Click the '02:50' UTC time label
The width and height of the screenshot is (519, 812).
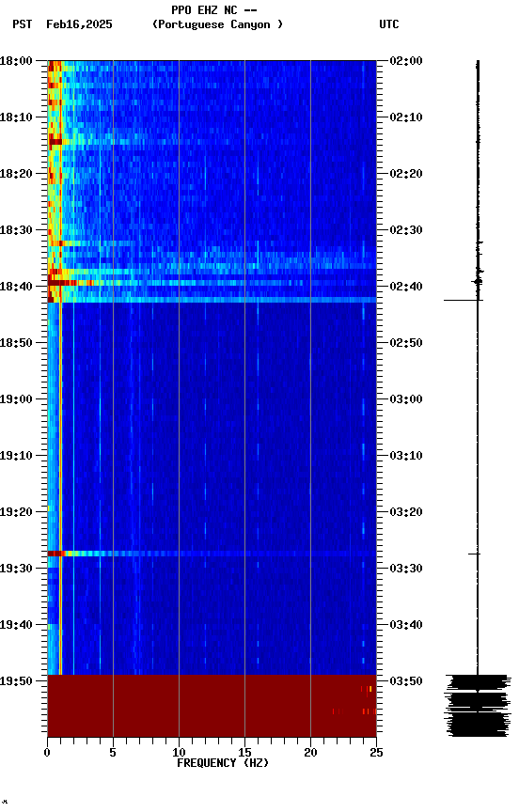coord(406,343)
